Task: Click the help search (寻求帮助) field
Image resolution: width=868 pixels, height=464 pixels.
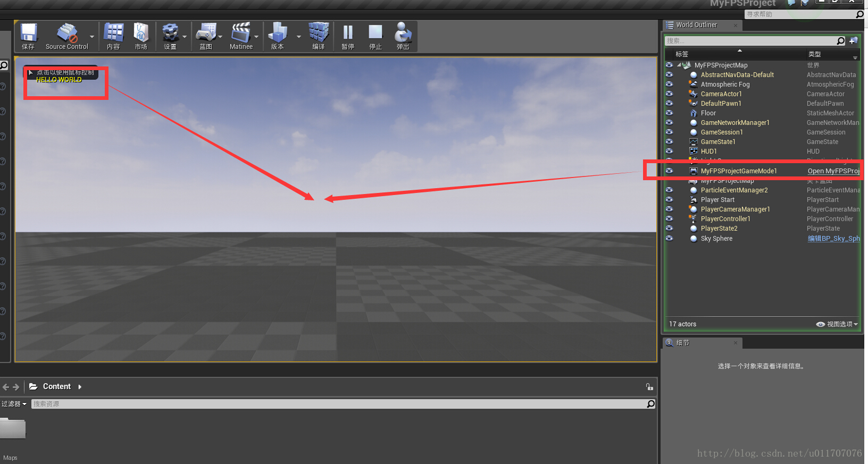Action: point(799,14)
